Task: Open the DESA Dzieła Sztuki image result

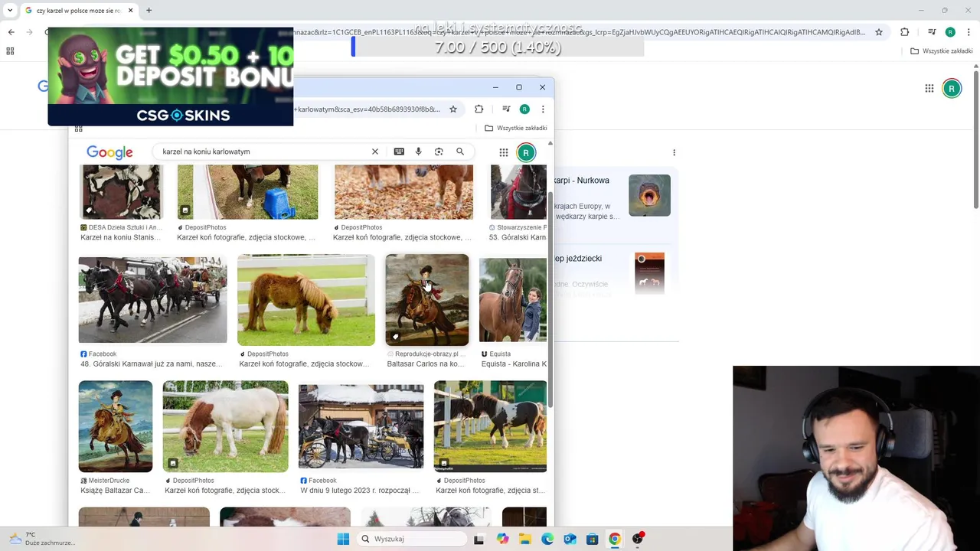Action: 122,192
